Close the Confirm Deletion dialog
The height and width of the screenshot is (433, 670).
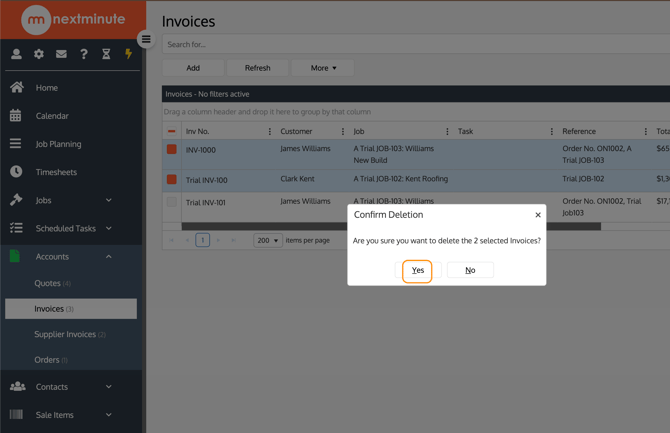tap(538, 215)
